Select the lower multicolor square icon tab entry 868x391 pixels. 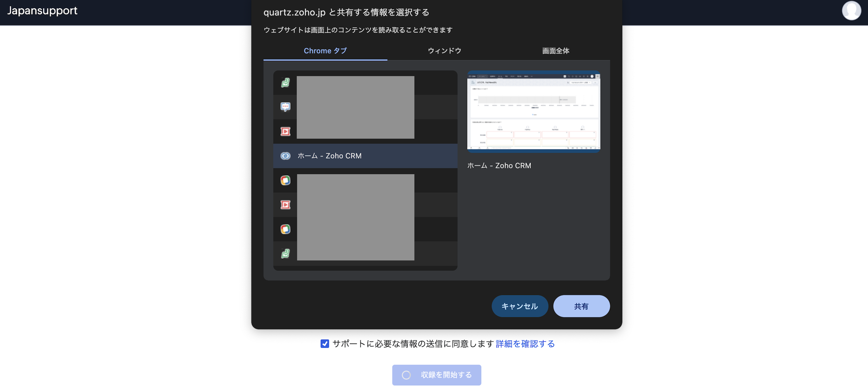coord(285,229)
